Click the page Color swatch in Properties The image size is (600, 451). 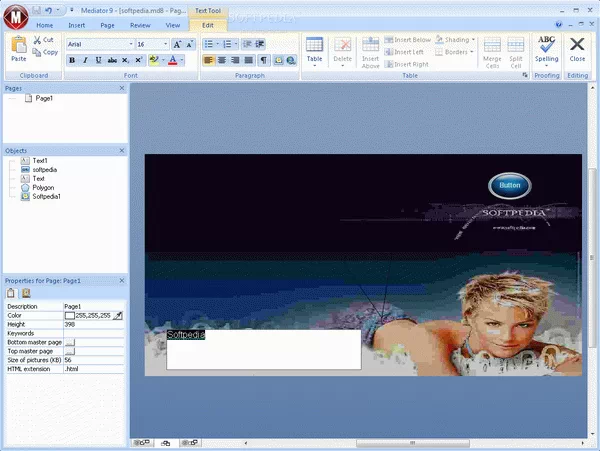(x=69, y=315)
